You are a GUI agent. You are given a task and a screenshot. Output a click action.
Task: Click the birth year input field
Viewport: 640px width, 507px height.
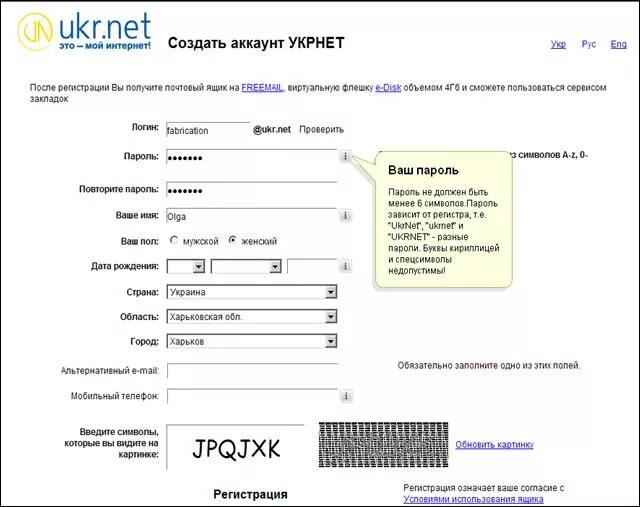tap(312, 266)
